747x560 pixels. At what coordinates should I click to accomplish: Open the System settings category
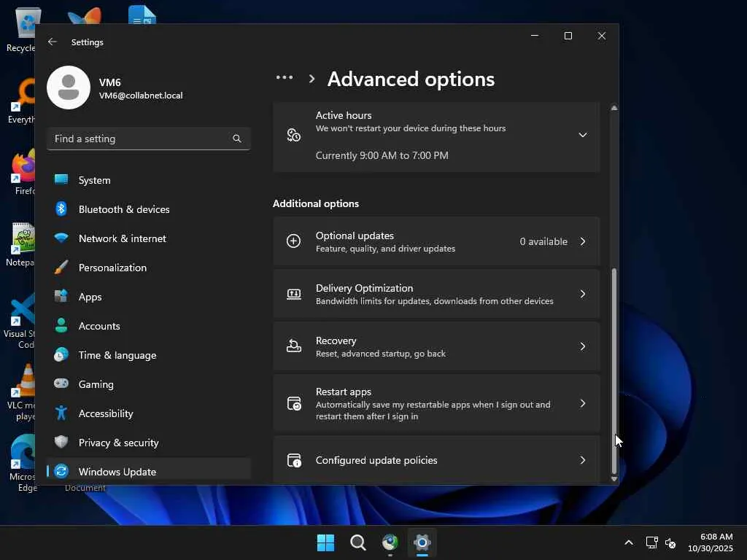(94, 180)
